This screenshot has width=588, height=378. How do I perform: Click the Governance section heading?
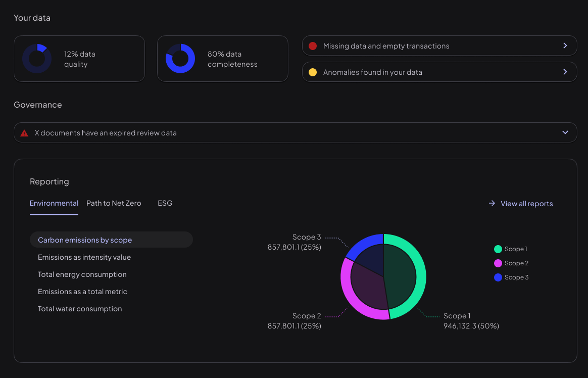pyautogui.click(x=38, y=105)
